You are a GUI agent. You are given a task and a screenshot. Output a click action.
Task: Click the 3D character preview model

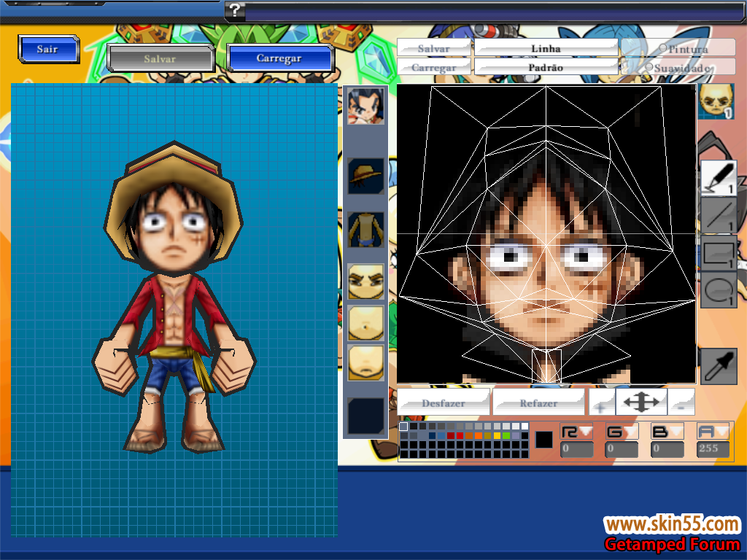coord(174,297)
